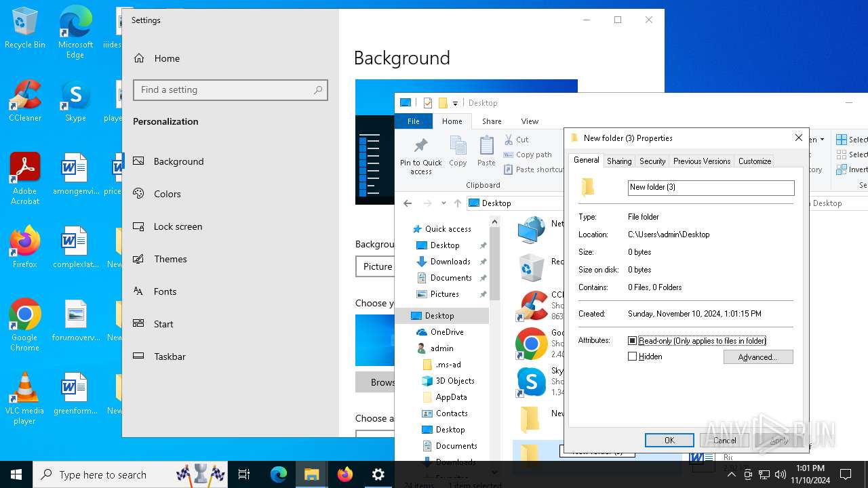This screenshot has height=488, width=868.
Task: Click Pin to Quick access in ribbon
Action: point(421,156)
